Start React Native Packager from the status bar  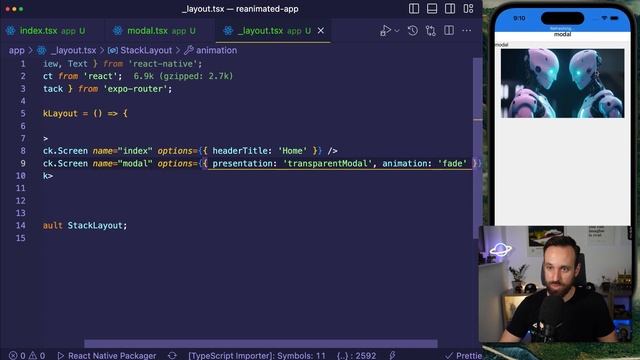click(107, 356)
